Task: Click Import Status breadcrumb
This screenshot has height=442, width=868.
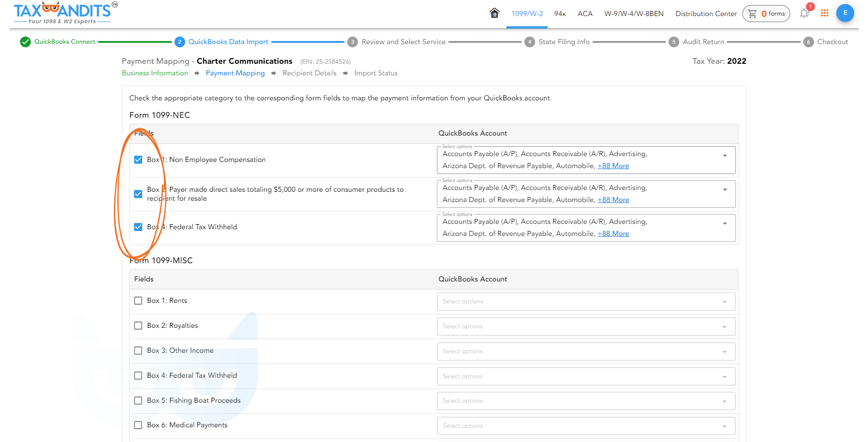Action: click(x=376, y=73)
